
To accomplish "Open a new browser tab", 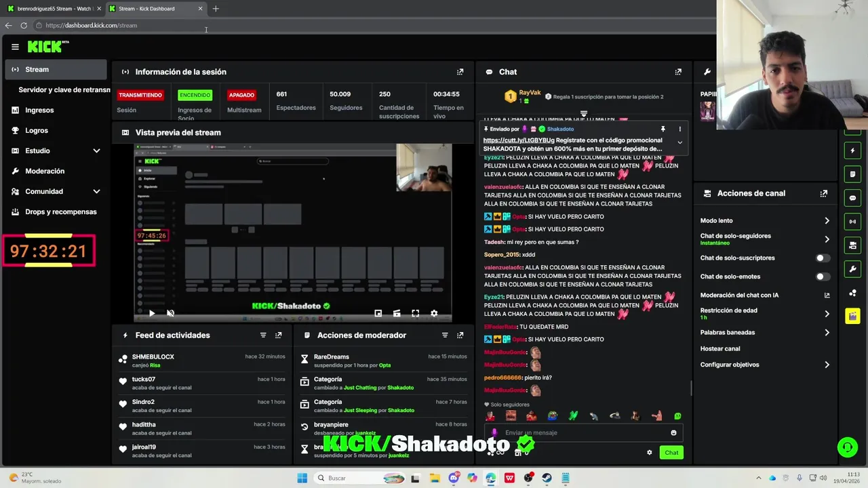I will coord(216,9).
